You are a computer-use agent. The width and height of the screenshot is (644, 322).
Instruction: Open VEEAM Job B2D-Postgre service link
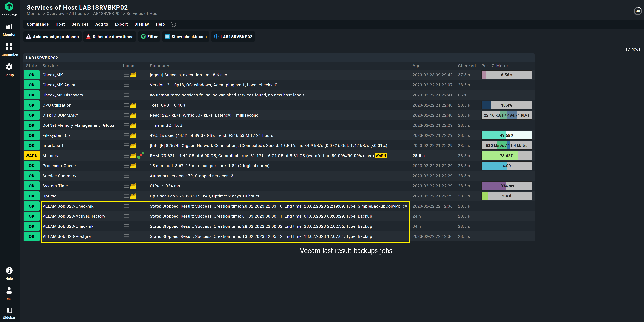coord(67,236)
